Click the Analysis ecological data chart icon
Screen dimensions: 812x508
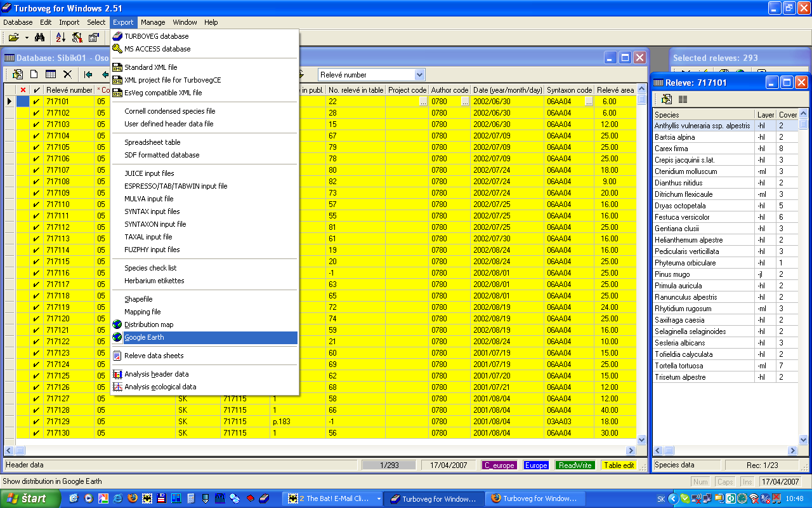117,387
